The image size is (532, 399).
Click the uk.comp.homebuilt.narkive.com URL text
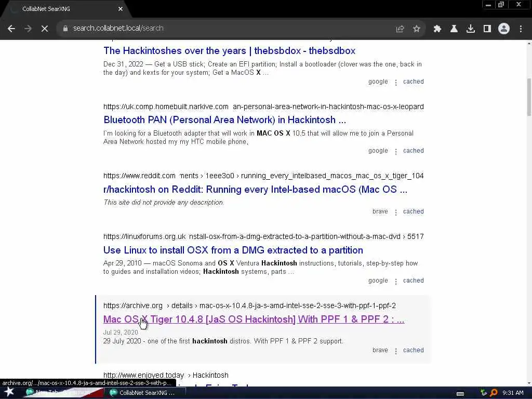coord(166,107)
